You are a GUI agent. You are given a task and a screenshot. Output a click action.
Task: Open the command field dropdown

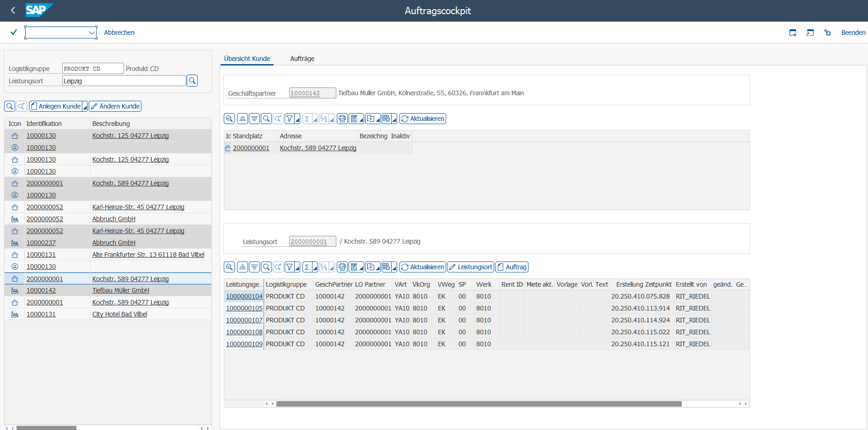92,33
